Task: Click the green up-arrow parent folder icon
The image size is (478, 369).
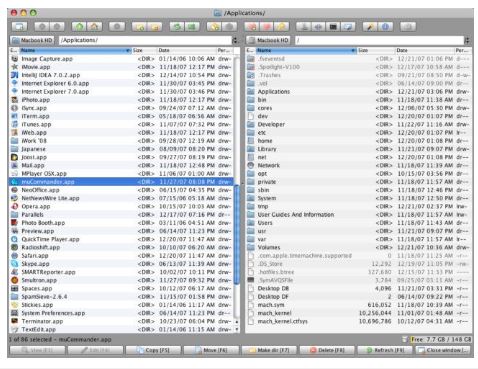Action: tap(79, 27)
